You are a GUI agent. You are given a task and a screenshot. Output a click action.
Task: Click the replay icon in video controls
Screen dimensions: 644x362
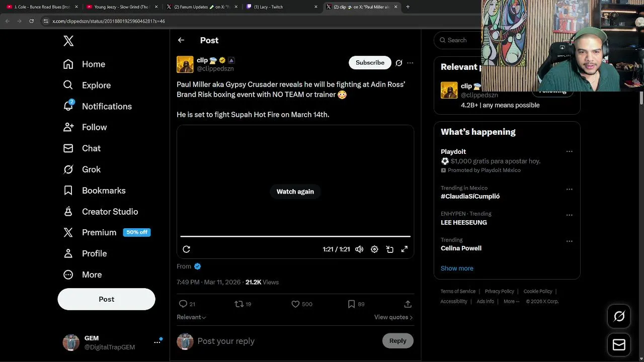click(186, 249)
